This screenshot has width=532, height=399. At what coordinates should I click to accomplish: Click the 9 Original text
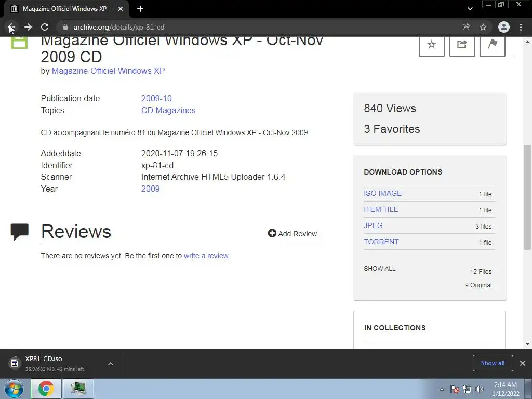[478, 285]
